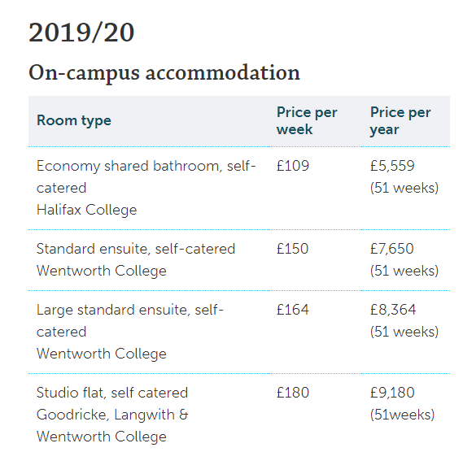Click the £150 weekly price
Viewport: 476px width, 452px height.
(x=292, y=249)
